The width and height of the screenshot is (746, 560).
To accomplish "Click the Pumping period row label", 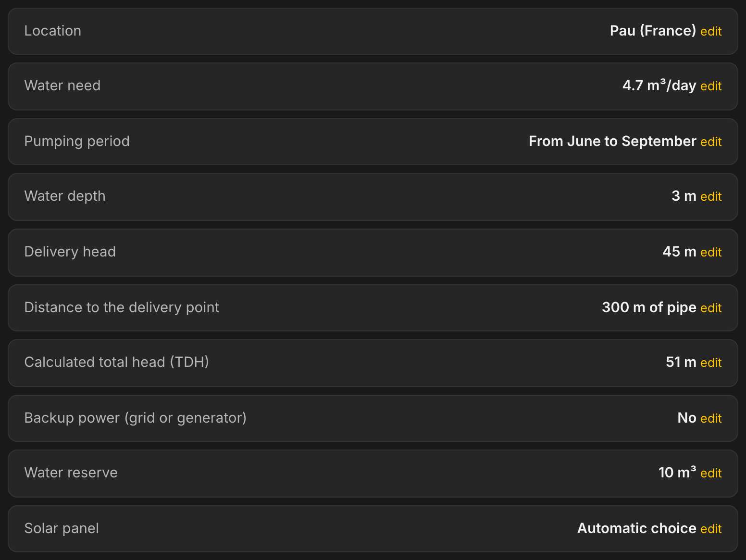I will click(77, 141).
